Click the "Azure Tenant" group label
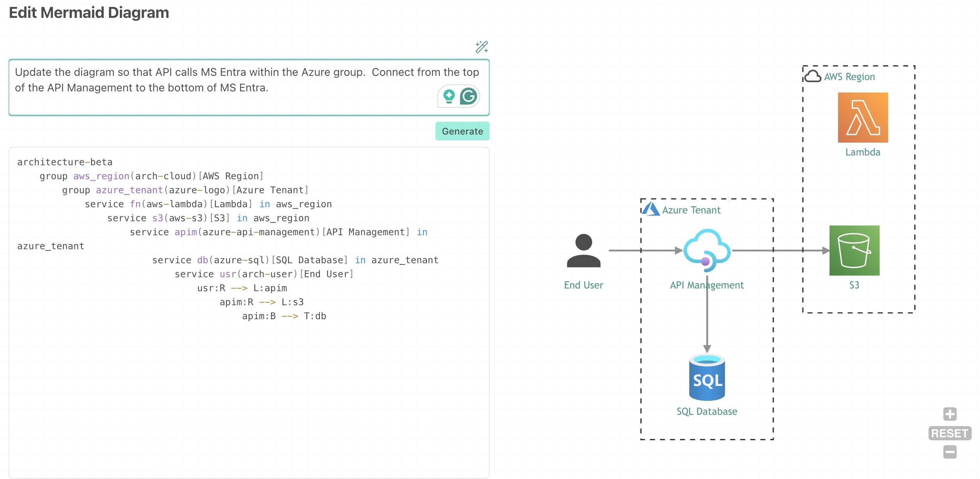 coord(691,210)
